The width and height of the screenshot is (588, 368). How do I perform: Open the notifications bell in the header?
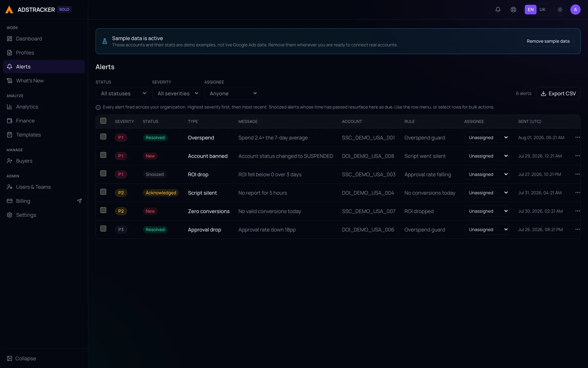point(498,9)
